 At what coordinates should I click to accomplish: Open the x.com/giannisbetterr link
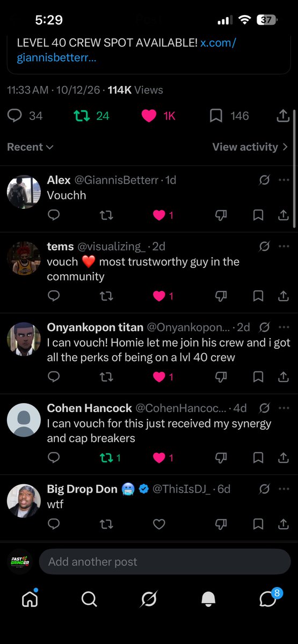(127, 50)
